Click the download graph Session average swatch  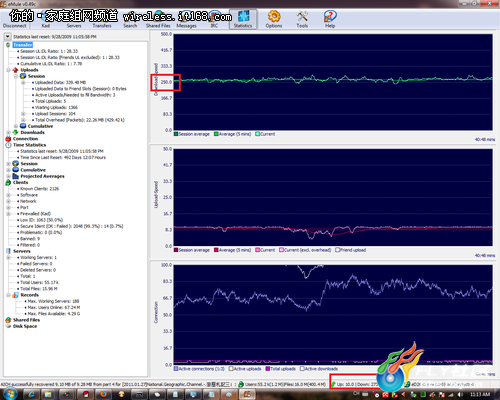(176, 134)
